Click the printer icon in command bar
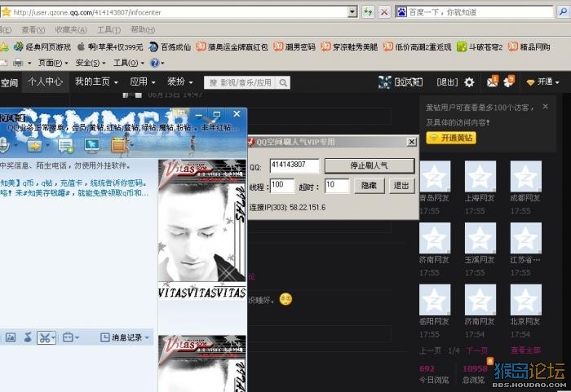 18,63
